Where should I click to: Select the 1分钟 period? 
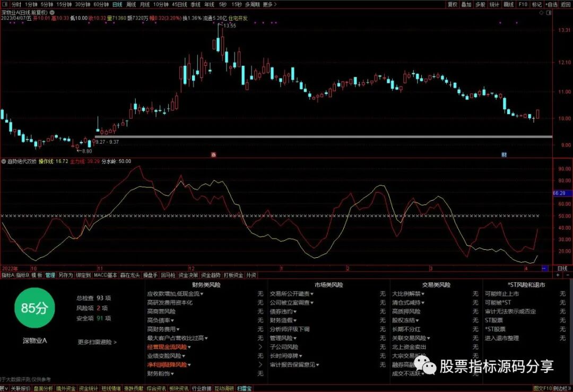click(x=31, y=4)
